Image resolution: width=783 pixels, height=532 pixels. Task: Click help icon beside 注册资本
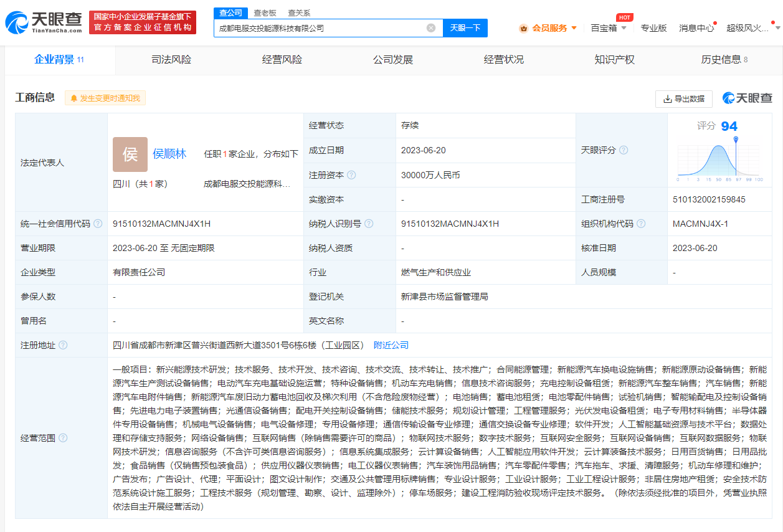[x=351, y=175]
